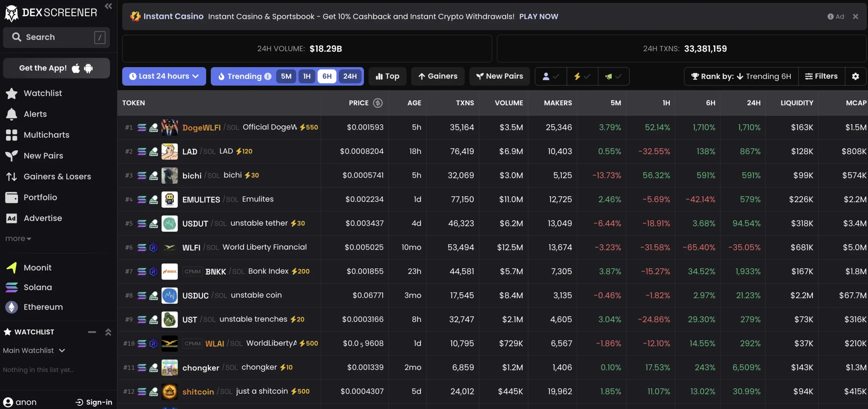Open the DogeWLFI token row
The width and height of the screenshot is (868, 409).
click(x=493, y=127)
